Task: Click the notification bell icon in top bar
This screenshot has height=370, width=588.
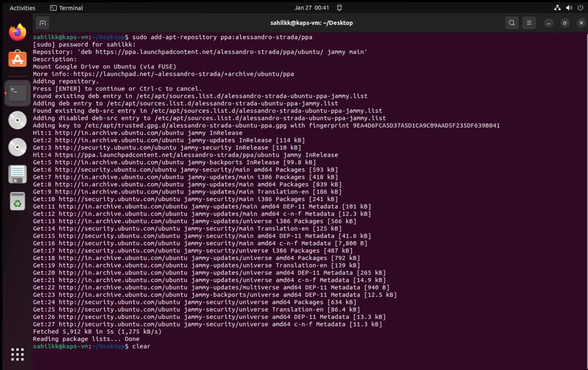Action: click(339, 8)
